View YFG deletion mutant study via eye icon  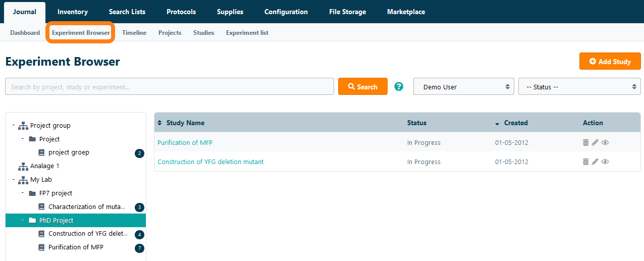click(x=605, y=162)
